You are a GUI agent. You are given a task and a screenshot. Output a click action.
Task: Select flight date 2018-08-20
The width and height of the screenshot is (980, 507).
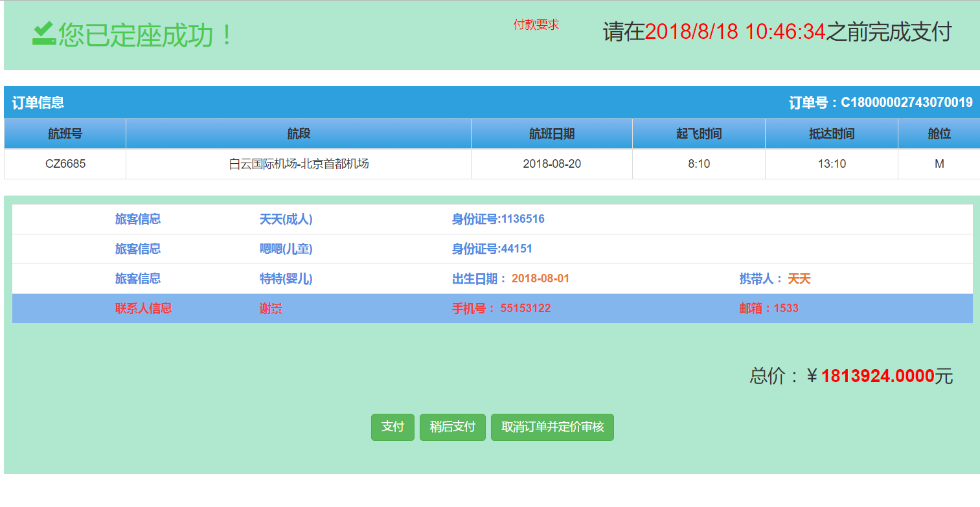point(552,164)
